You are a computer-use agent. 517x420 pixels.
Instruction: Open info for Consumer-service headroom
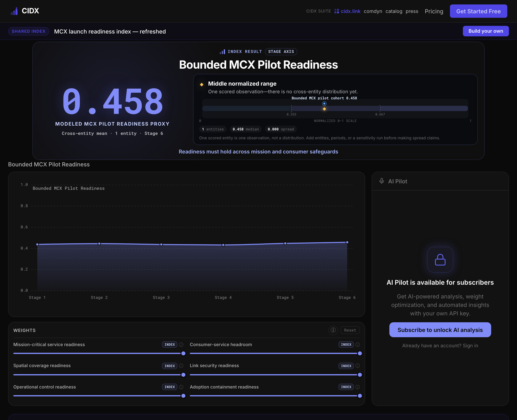(357, 344)
